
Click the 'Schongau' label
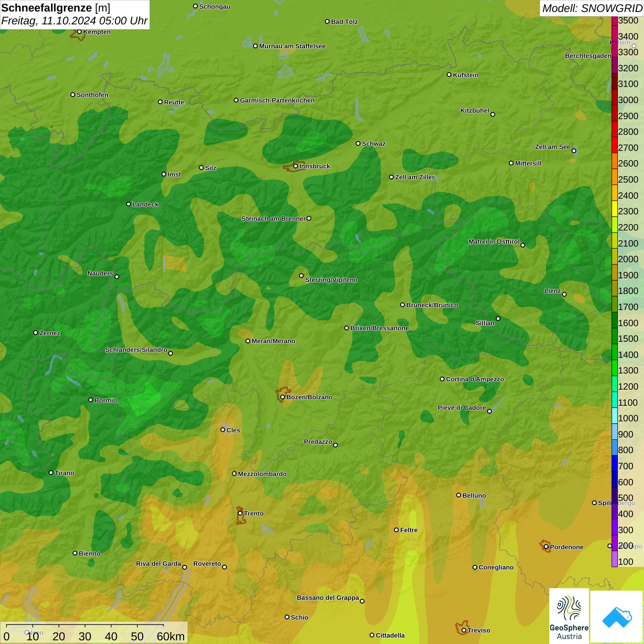click(x=215, y=6)
